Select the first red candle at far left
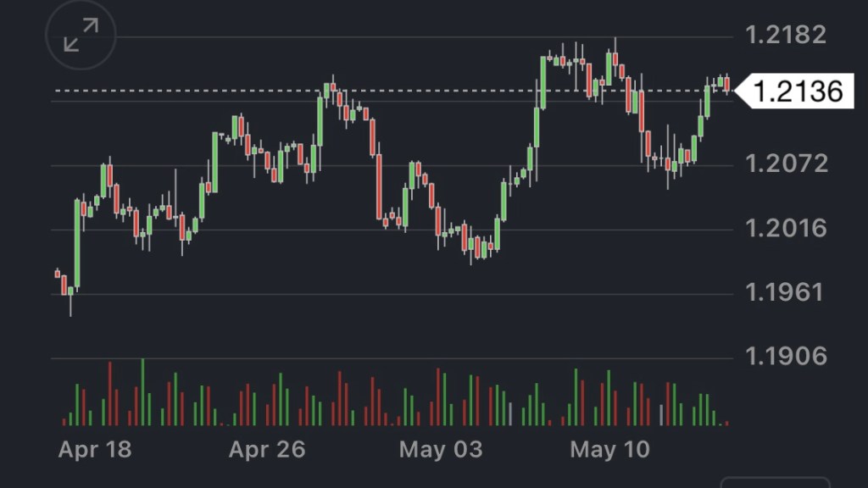This screenshot has width=868, height=488. click(x=58, y=273)
